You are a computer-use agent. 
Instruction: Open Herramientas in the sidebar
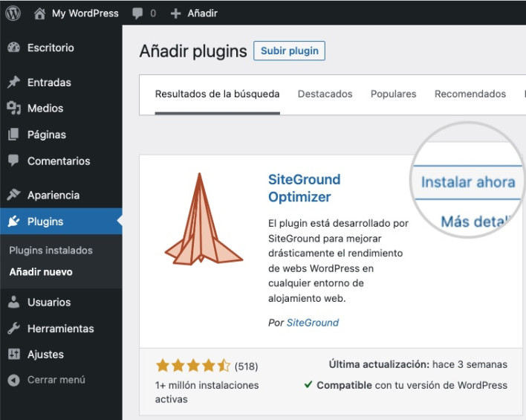coord(61,329)
